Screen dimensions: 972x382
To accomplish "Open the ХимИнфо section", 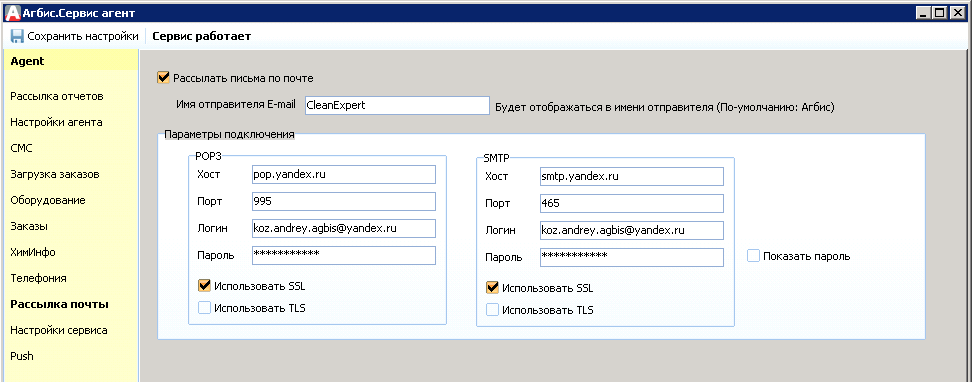I will point(33,253).
